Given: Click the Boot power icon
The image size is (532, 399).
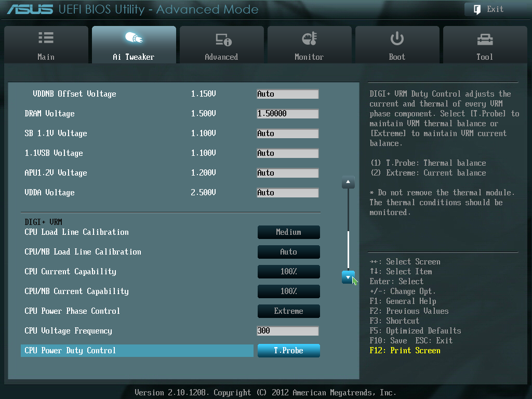Looking at the screenshot, I should [397, 38].
